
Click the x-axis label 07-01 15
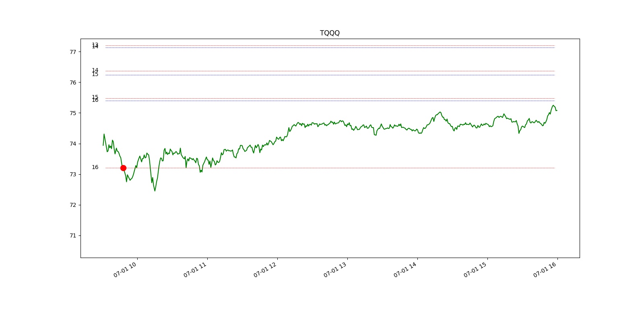pyautogui.click(x=475, y=270)
